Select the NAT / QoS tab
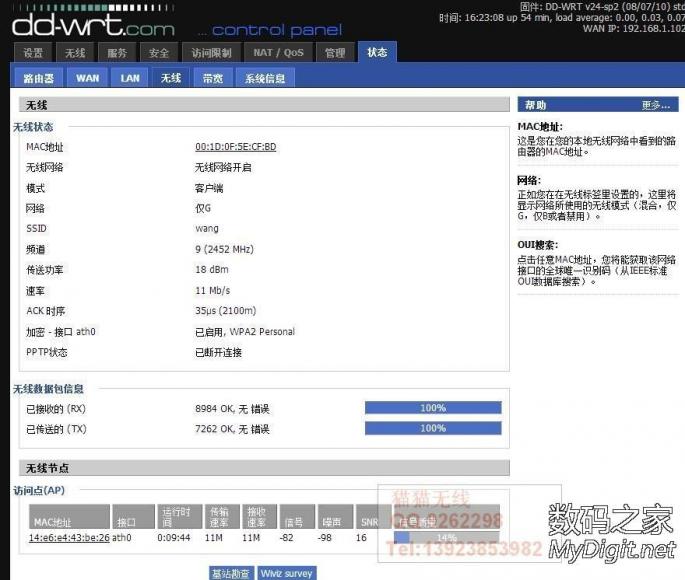This screenshot has width=685, height=580. coord(278,53)
